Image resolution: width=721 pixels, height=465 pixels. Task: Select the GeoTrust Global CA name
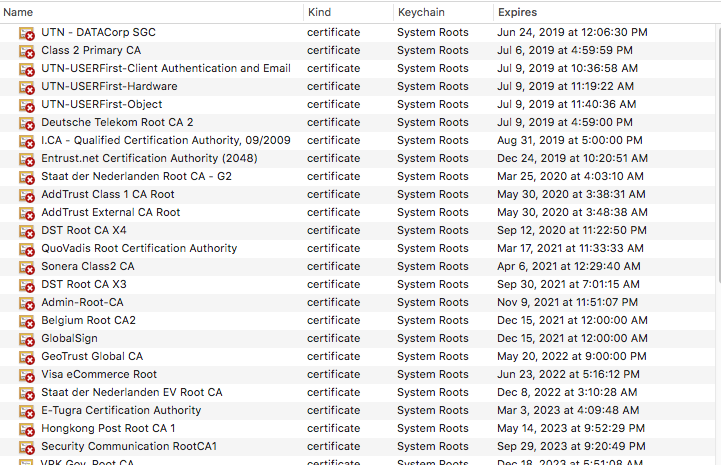tap(92, 356)
